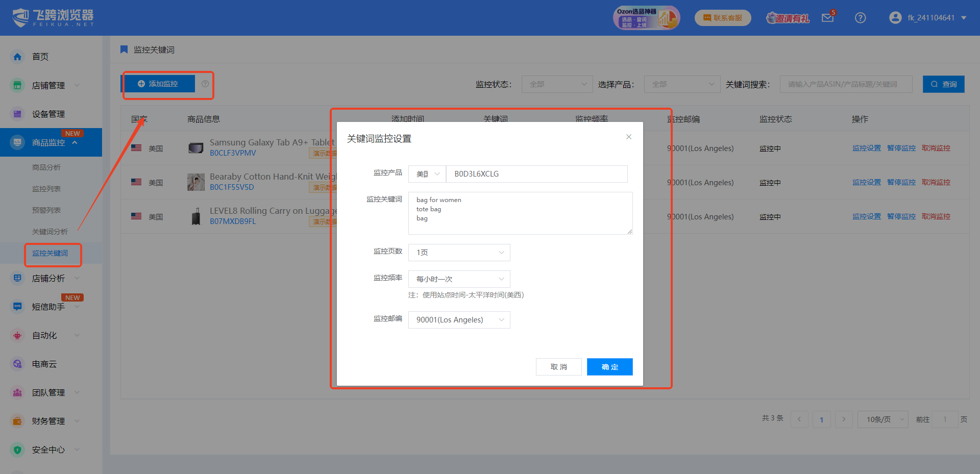Screen dimensions: 980x474
Task: Click the 团队管理 team management icon
Action: click(17, 392)
